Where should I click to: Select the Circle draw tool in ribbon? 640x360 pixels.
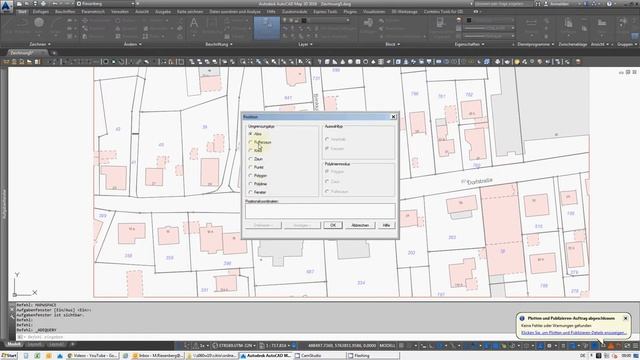pos(39,23)
